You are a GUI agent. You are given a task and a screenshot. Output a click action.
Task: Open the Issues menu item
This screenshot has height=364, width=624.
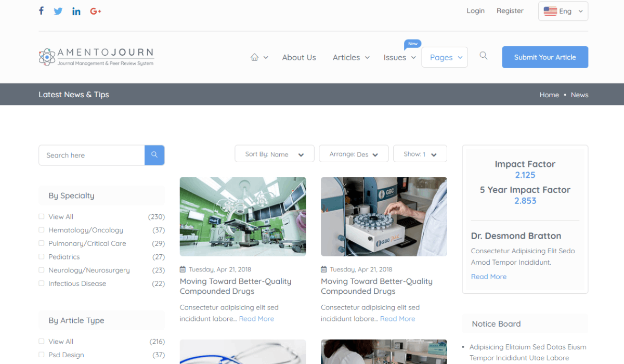[395, 57]
